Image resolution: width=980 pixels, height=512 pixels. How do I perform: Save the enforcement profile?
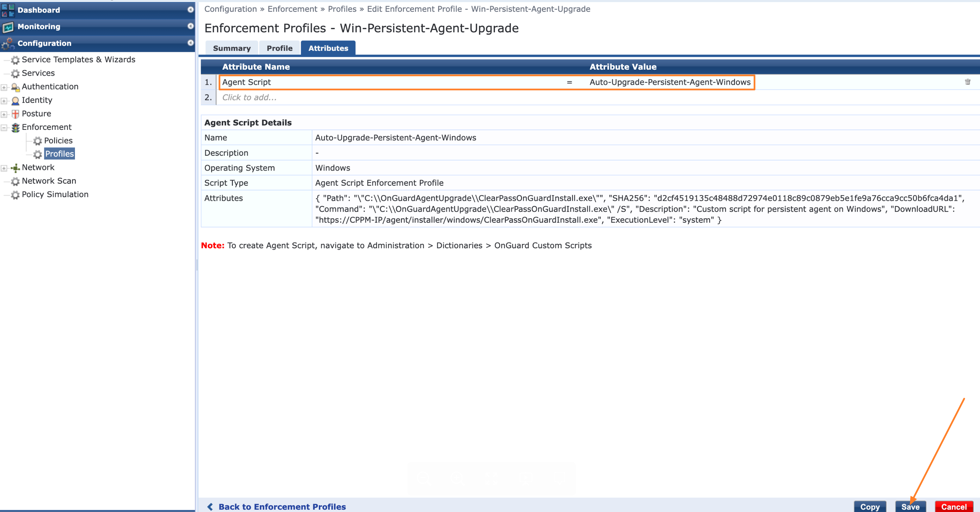tap(910, 507)
